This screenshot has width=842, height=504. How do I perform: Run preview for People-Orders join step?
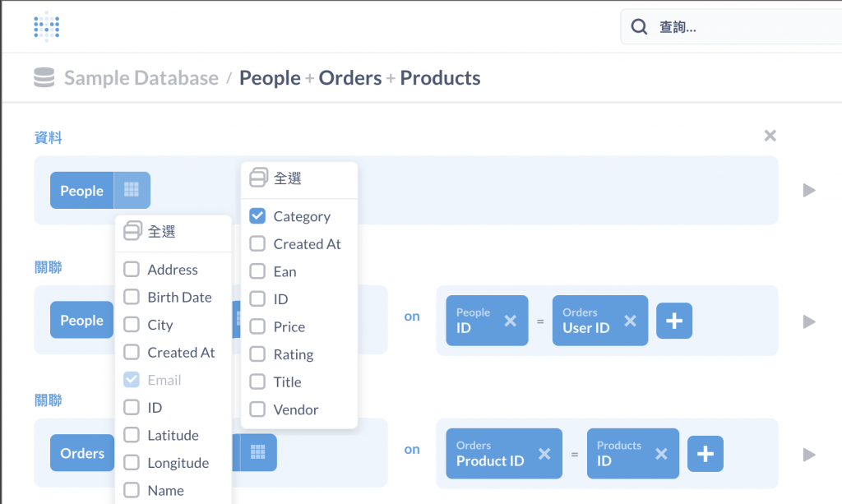pyautogui.click(x=809, y=321)
